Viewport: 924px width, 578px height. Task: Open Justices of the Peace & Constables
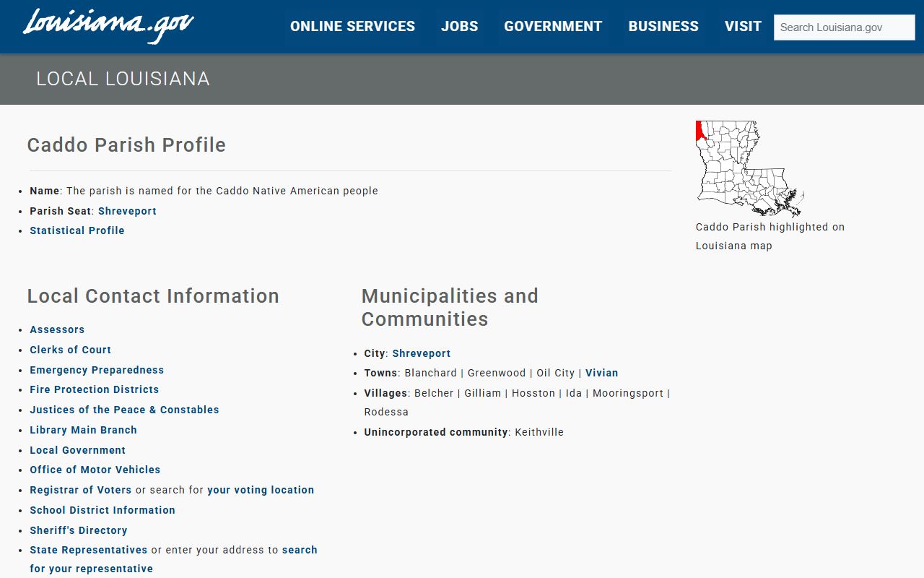coord(124,410)
